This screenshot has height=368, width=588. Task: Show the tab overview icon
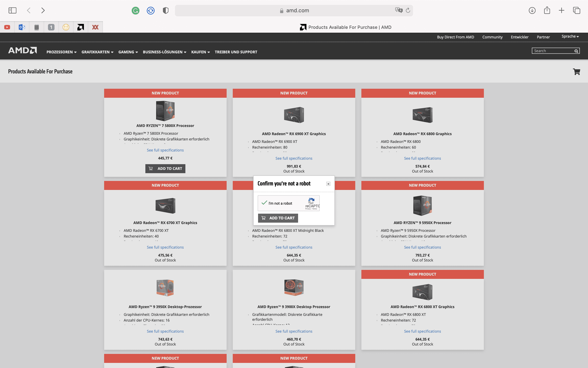[x=577, y=10]
